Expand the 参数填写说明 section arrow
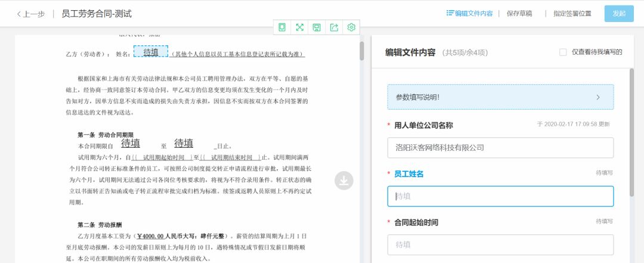Image resolution: width=644 pixels, height=263 pixels. coord(597,97)
